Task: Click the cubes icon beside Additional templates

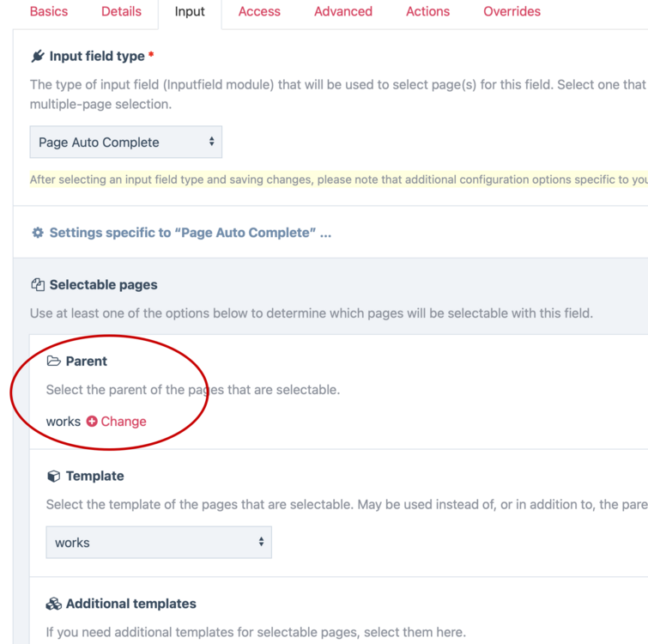Action: pyautogui.click(x=53, y=604)
